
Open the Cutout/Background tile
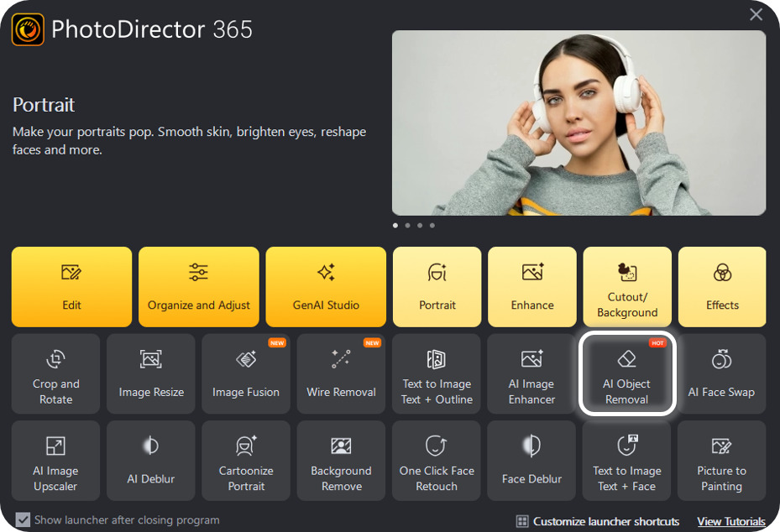pos(627,287)
